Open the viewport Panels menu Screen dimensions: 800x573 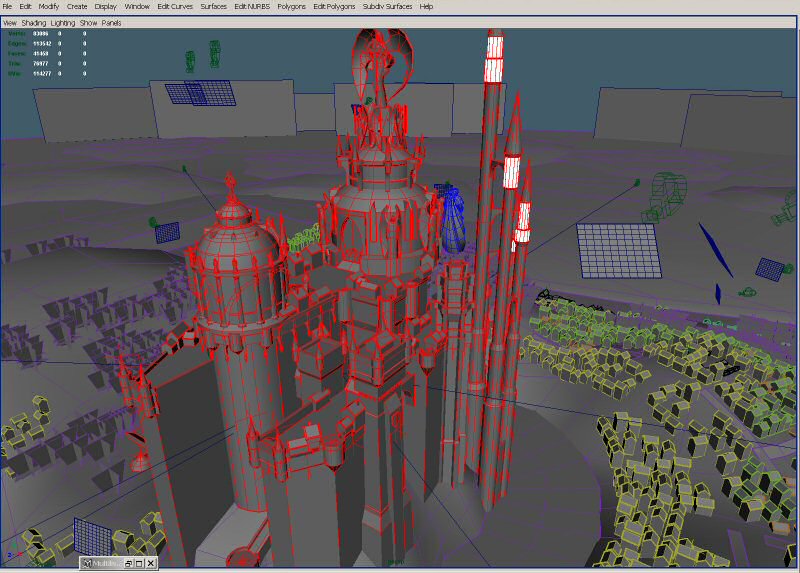click(x=111, y=22)
